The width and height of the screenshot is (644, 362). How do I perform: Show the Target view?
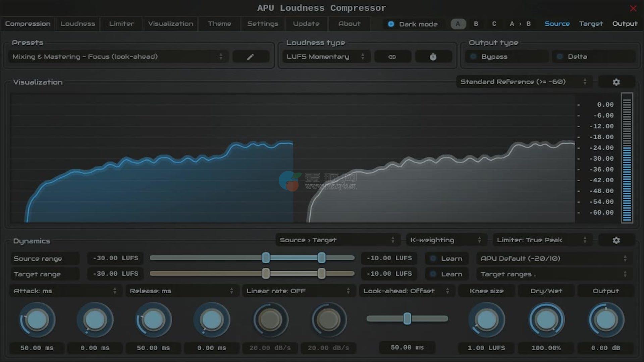(591, 24)
